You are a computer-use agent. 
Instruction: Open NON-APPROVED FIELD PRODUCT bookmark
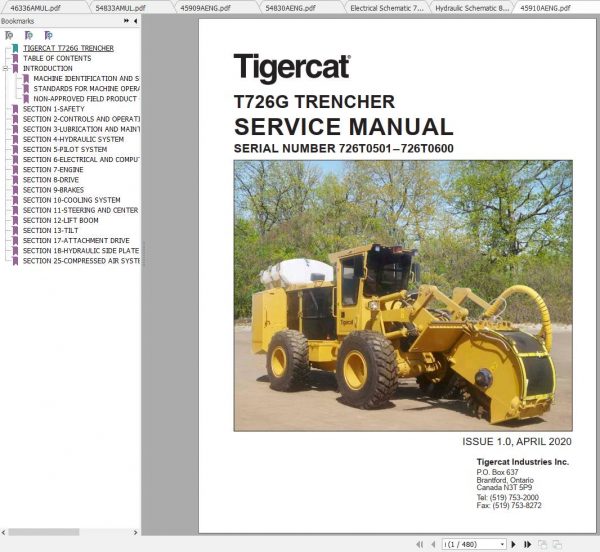(85, 99)
